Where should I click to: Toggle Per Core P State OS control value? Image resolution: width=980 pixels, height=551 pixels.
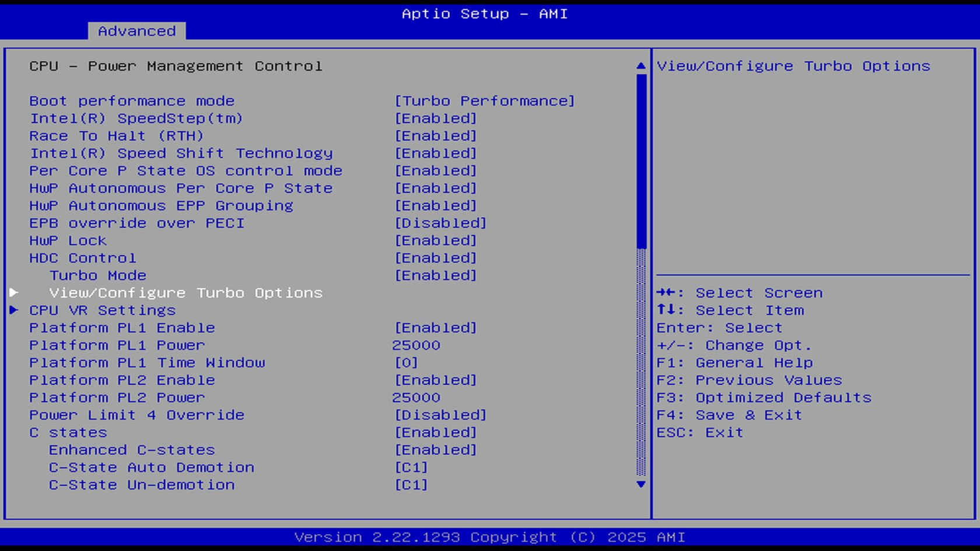pos(436,171)
